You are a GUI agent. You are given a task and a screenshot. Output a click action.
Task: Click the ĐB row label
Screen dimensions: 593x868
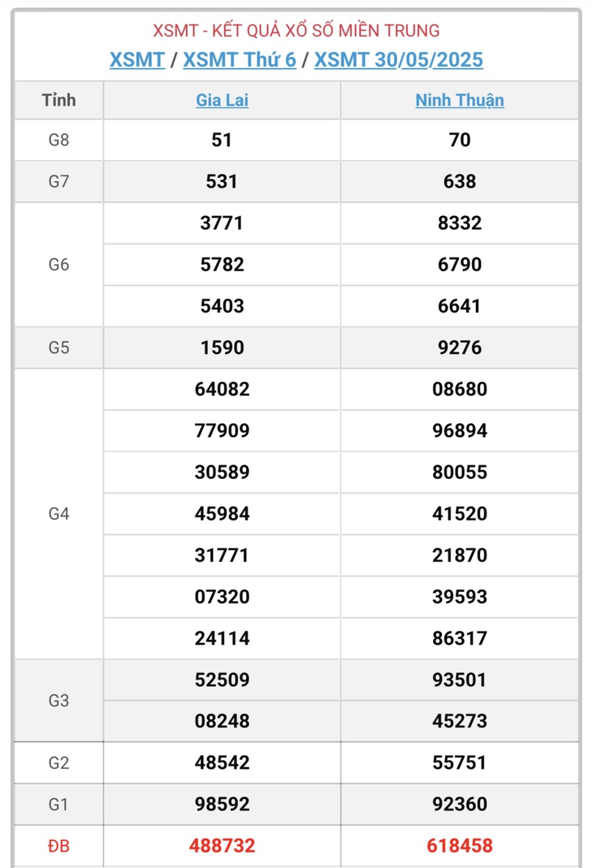pyautogui.click(x=58, y=846)
